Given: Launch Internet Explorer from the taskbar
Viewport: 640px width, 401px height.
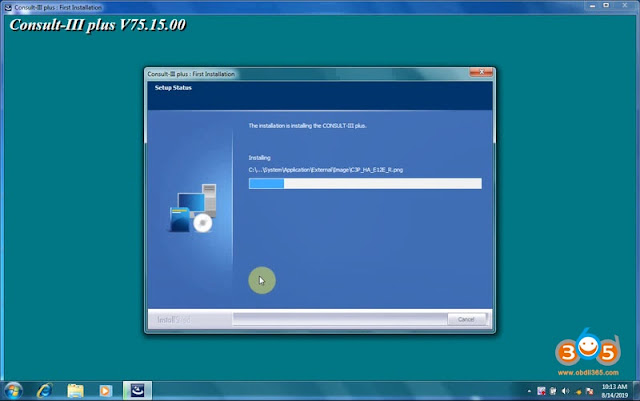Looking at the screenshot, I should (x=44, y=391).
